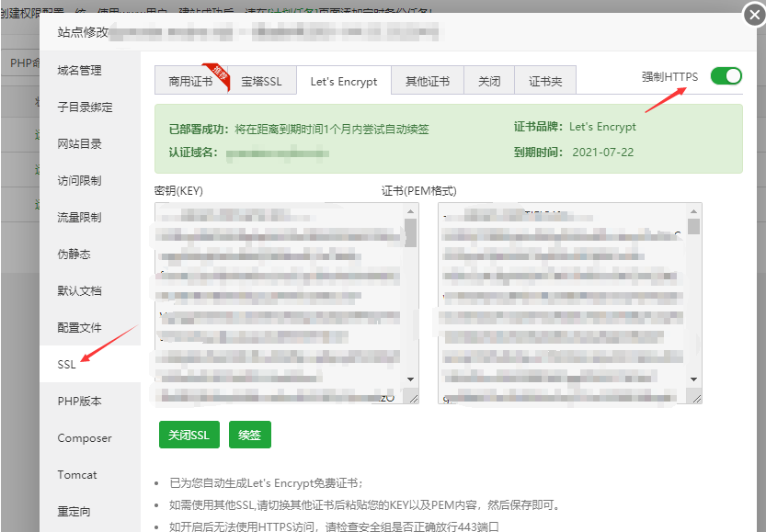This screenshot has height=532, width=766.
Task: Enable the 强制HTTPS toggle switch
Action: click(726, 76)
